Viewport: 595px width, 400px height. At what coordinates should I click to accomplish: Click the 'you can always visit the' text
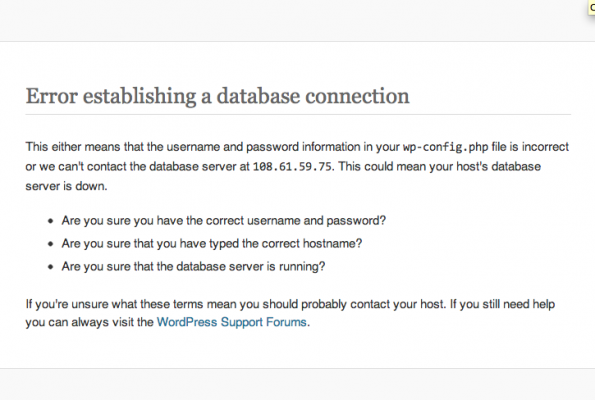pos(90,322)
